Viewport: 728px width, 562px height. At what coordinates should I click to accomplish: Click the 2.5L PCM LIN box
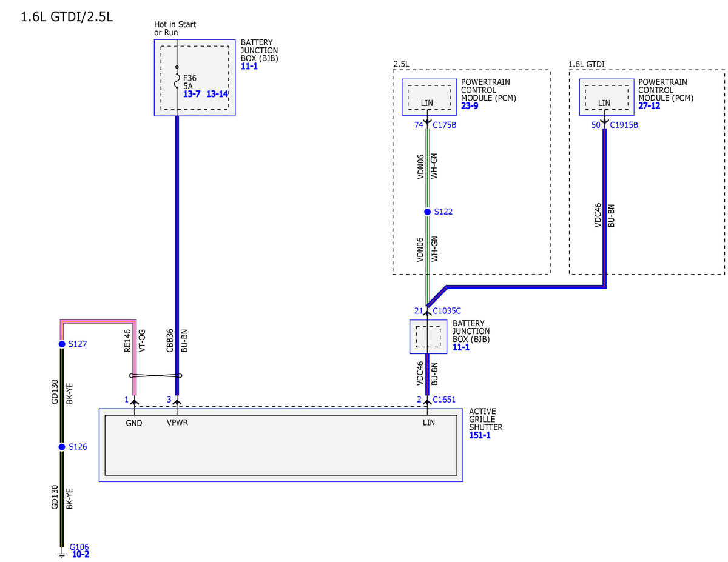tap(430, 97)
